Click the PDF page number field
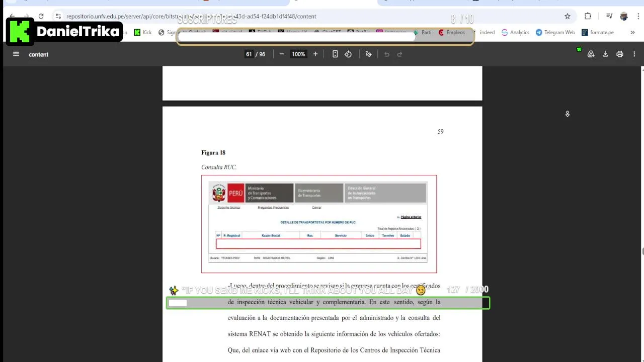Screen dimensions: 644x362 point(249,54)
